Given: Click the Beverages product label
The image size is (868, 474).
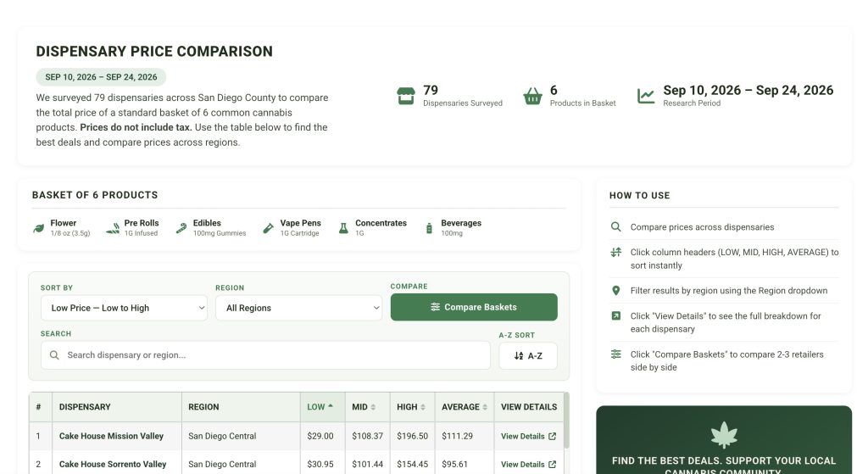Looking at the screenshot, I should point(461,223).
